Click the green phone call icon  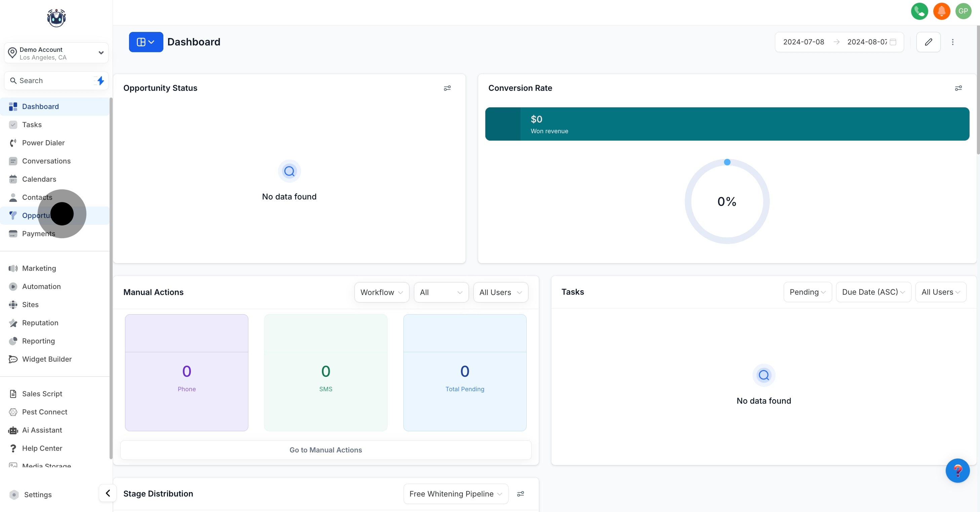tap(919, 11)
